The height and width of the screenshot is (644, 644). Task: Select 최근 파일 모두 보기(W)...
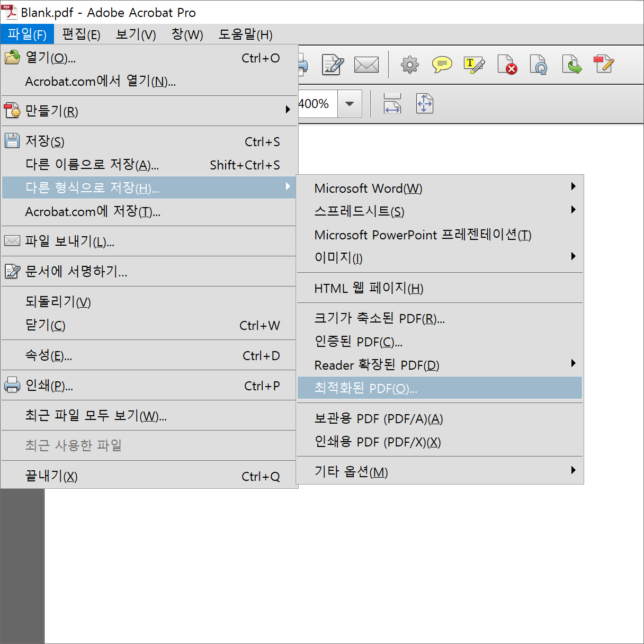pos(149,416)
